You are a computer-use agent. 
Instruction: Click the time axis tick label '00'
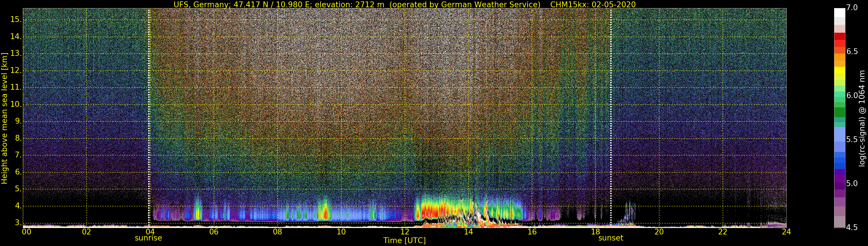pos(27,232)
